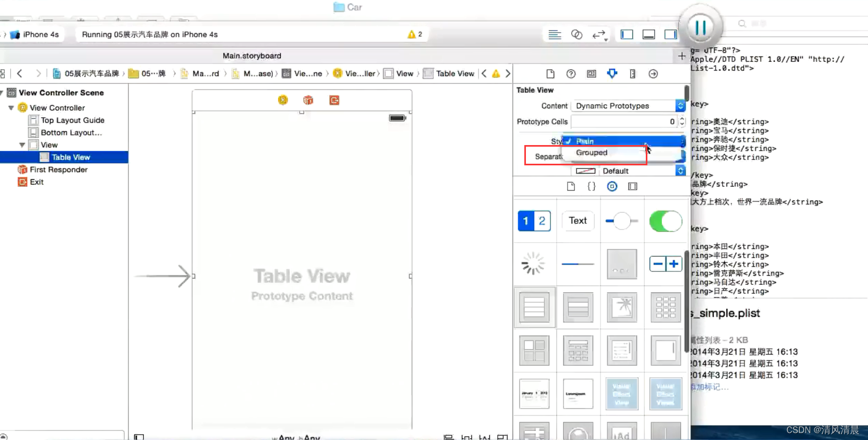868x440 pixels.
Task: Open the Size inspector
Action: [632, 74]
